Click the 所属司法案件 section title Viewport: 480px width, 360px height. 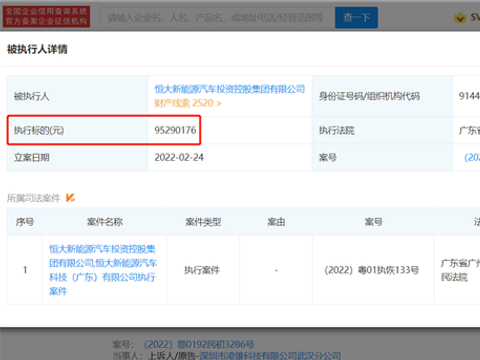pos(34,198)
